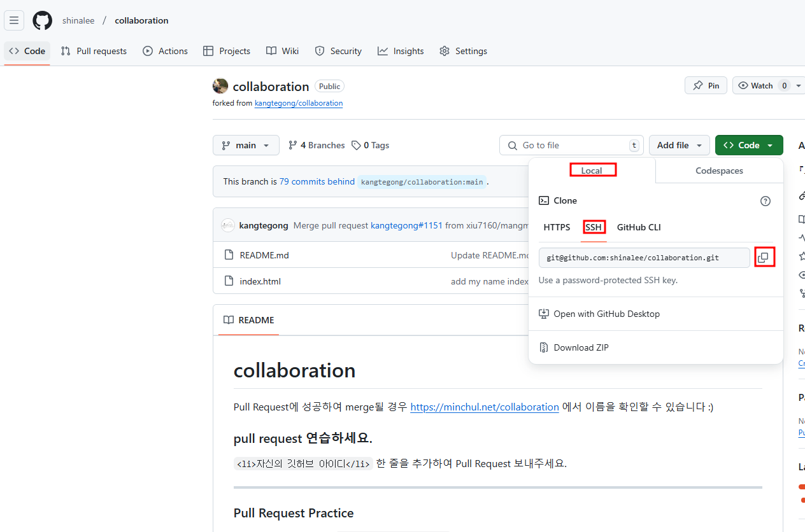Copy the SSH clone URL to clipboard
The height and width of the screenshot is (532, 805).
tap(763, 257)
